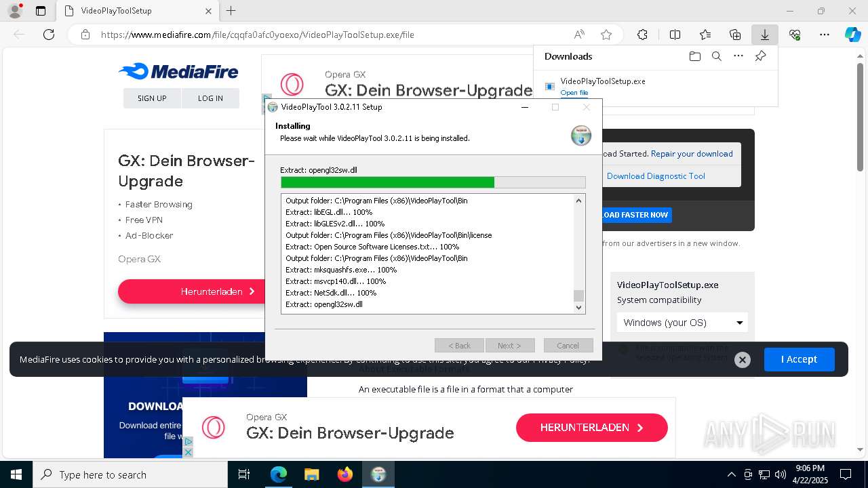Click the HERUNTERLADEN button in bottom banner
Screen dimensions: 868x488
click(592, 428)
